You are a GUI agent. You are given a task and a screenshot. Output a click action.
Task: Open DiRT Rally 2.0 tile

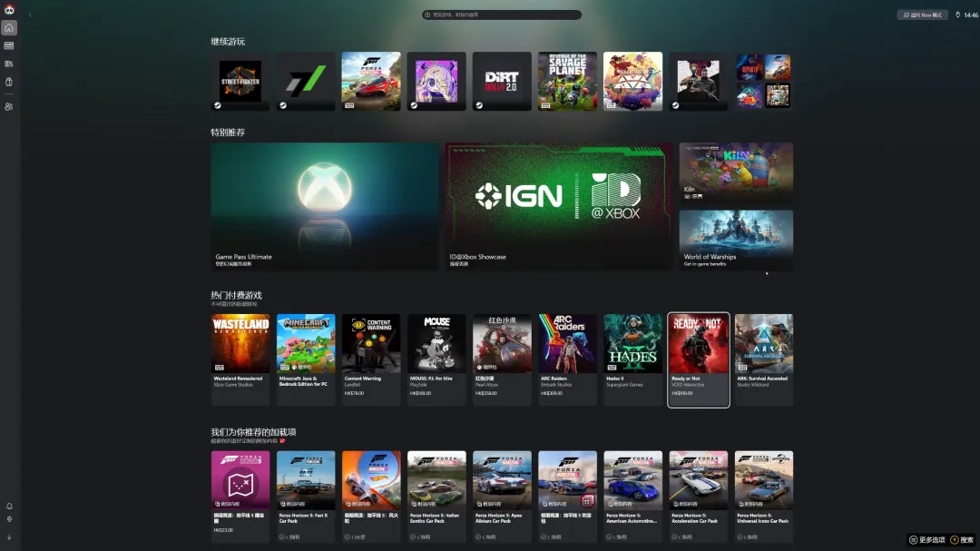[x=502, y=82]
